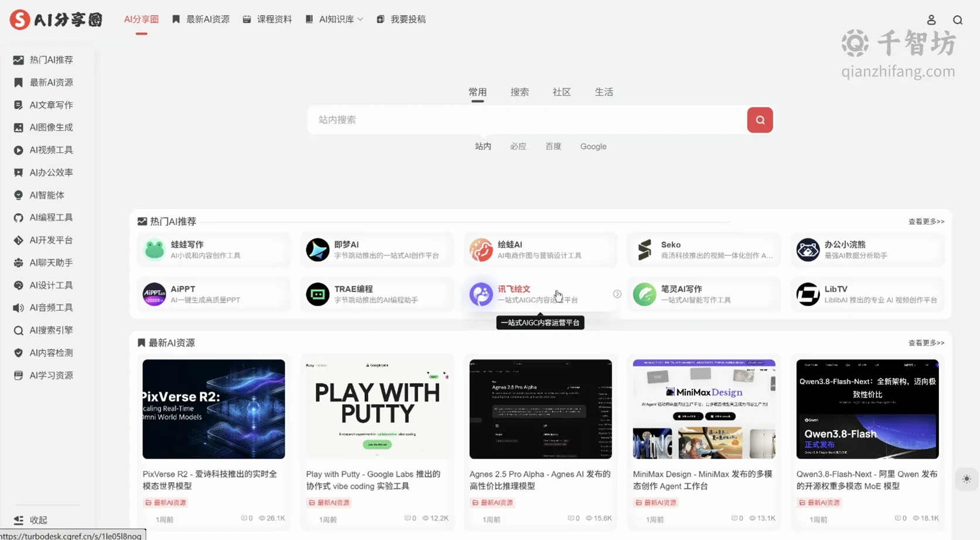Click the arrow icon on 讯飞绘文 card

coord(617,294)
